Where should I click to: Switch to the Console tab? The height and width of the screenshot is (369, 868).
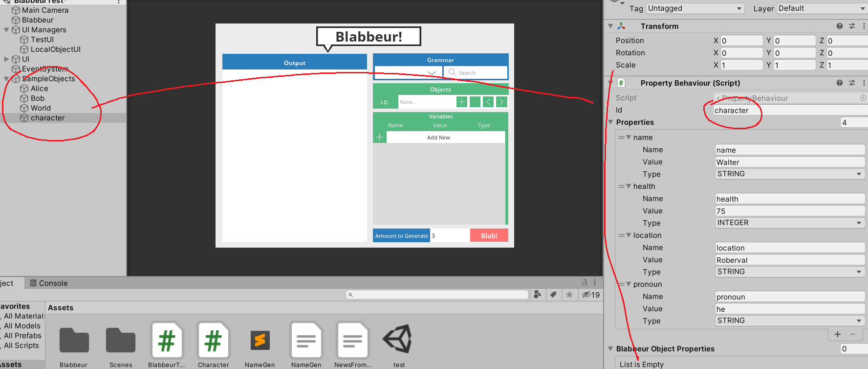click(48, 283)
